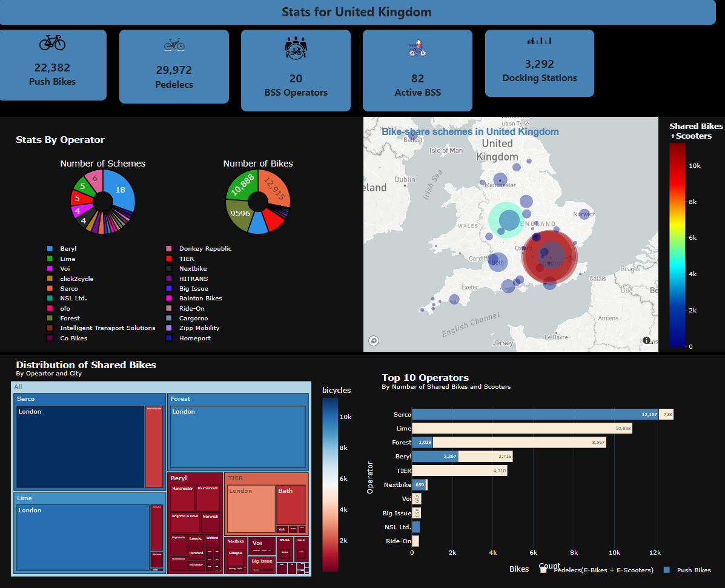This screenshot has width=725, height=588.
Task: Click the Shared Bikes +Scooters color scale
Action: click(x=677, y=245)
